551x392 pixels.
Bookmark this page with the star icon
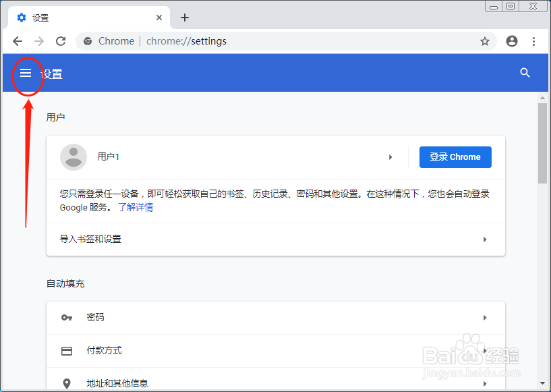(x=485, y=40)
